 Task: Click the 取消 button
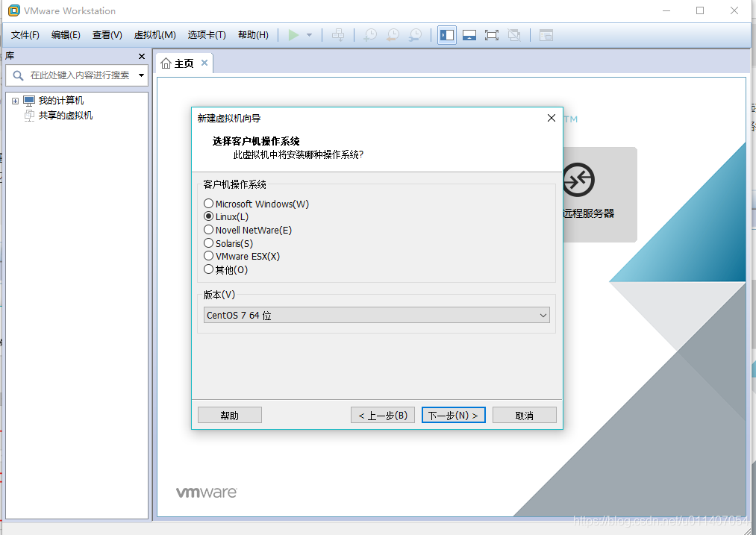click(x=524, y=416)
